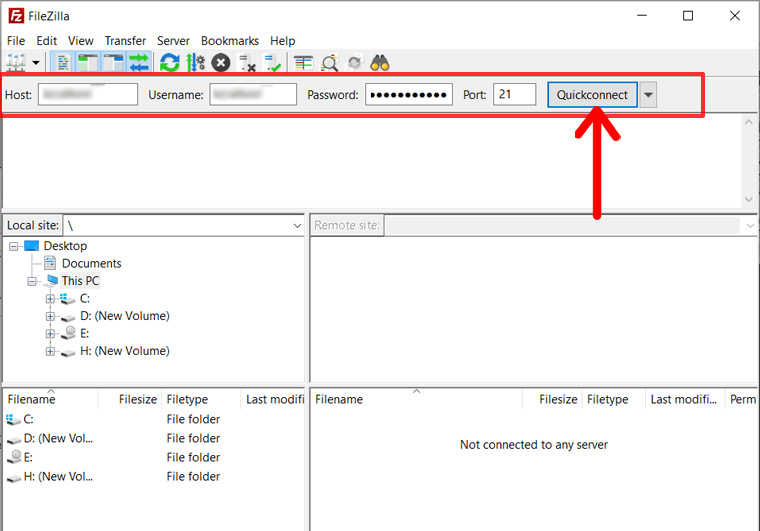760x531 pixels.
Task: Select the H: (New Vol... row in file list
Action: point(154,477)
